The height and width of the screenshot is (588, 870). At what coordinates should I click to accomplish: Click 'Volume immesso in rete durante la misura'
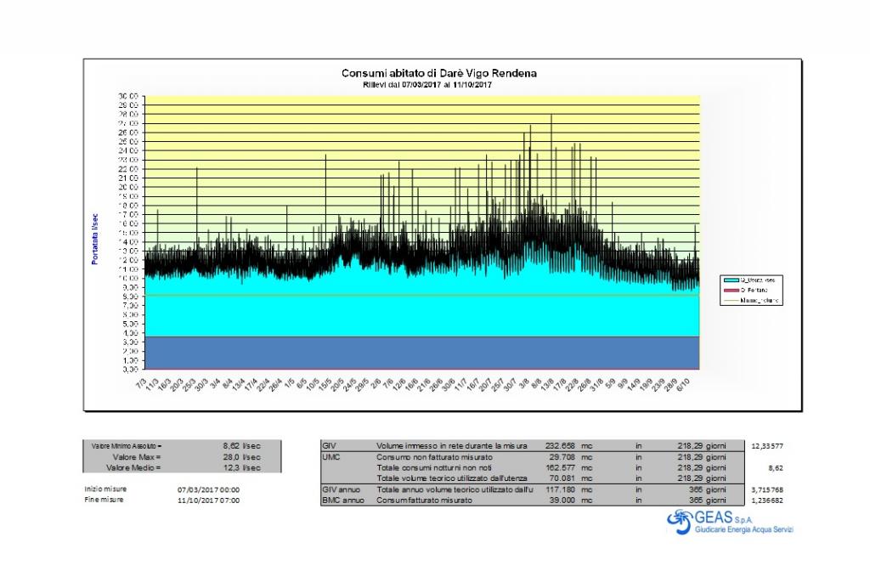[x=452, y=446]
